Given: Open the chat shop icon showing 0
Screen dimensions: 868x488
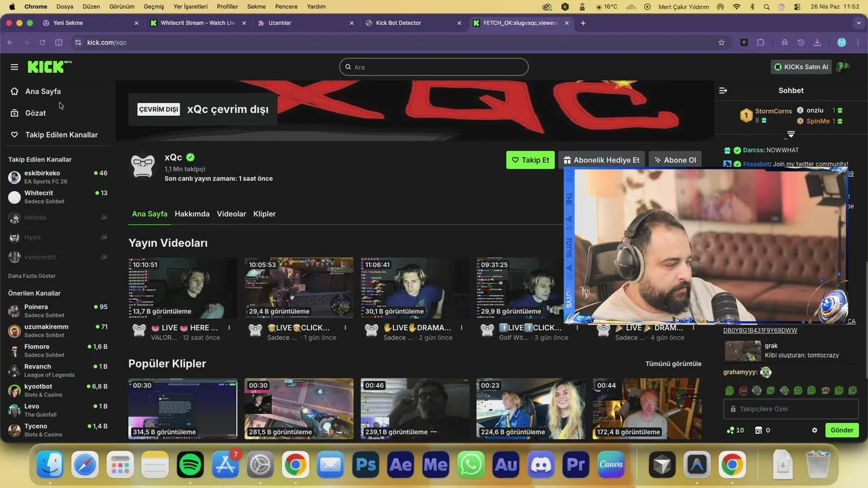Looking at the screenshot, I should pyautogui.click(x=762, y=430).
